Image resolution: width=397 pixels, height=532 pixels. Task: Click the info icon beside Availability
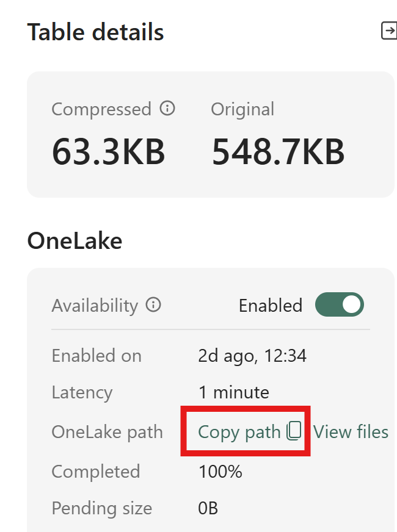(153, 304)
